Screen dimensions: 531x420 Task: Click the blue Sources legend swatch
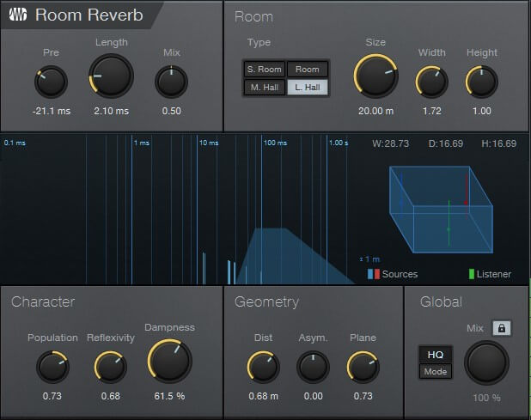click(x=370, y=274)
